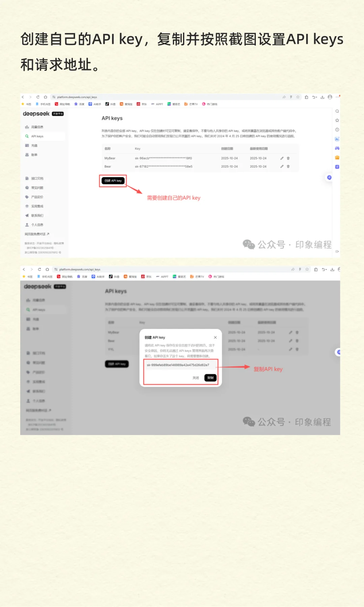Edit the Bear key with pencil icon, first screenshot
The height and width of the screenshot is (607, 364).
[282, 167]
